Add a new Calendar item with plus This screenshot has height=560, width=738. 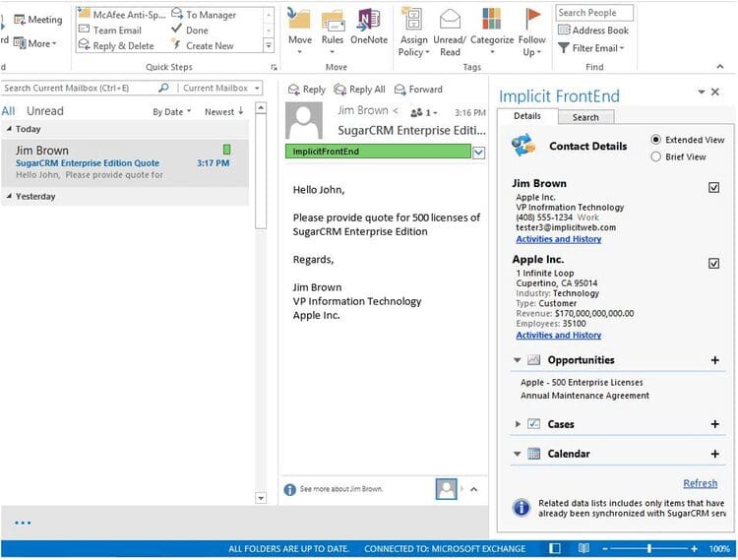click(x=715, y=454)
